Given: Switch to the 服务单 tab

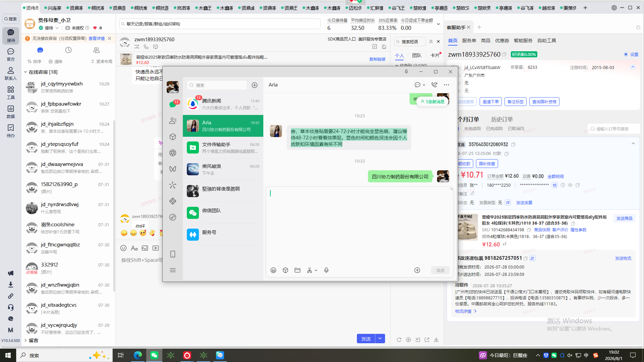Looking at the screenshot, I should click(469, 41).
